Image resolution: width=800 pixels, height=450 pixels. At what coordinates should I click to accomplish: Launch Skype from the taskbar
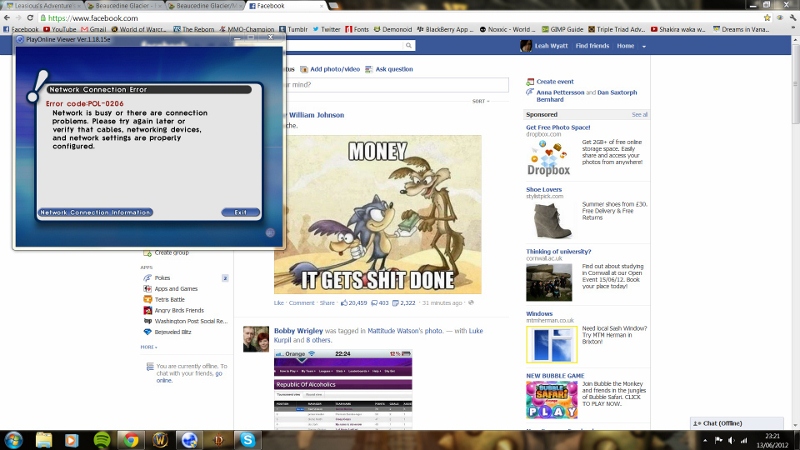(x=246, y=439)
